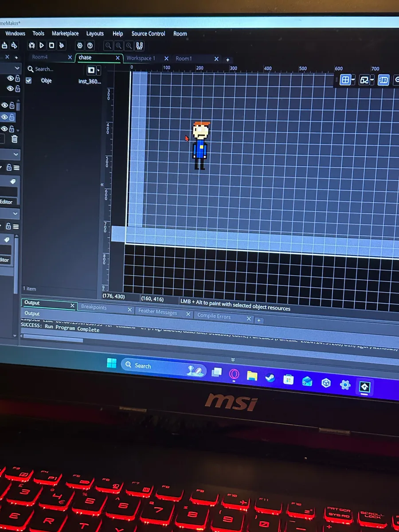
Task: Click the layer view icon in the canvas toolbar
Action: pos(364,80)
